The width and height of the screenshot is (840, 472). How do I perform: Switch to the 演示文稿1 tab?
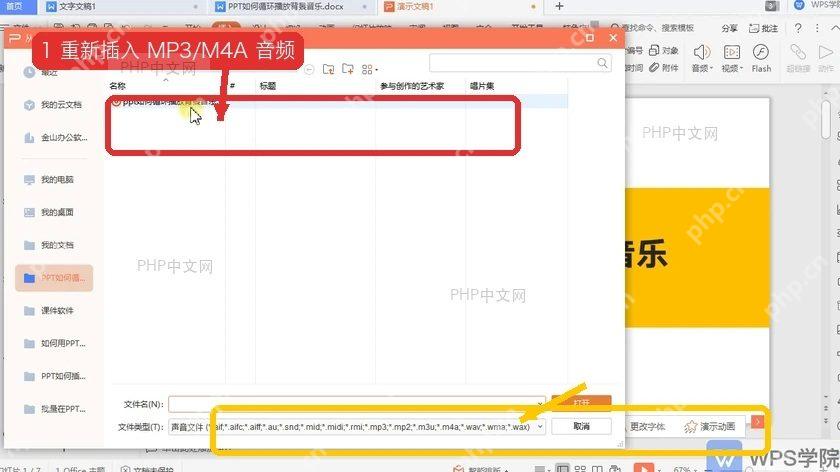click(x=461, y=6)
